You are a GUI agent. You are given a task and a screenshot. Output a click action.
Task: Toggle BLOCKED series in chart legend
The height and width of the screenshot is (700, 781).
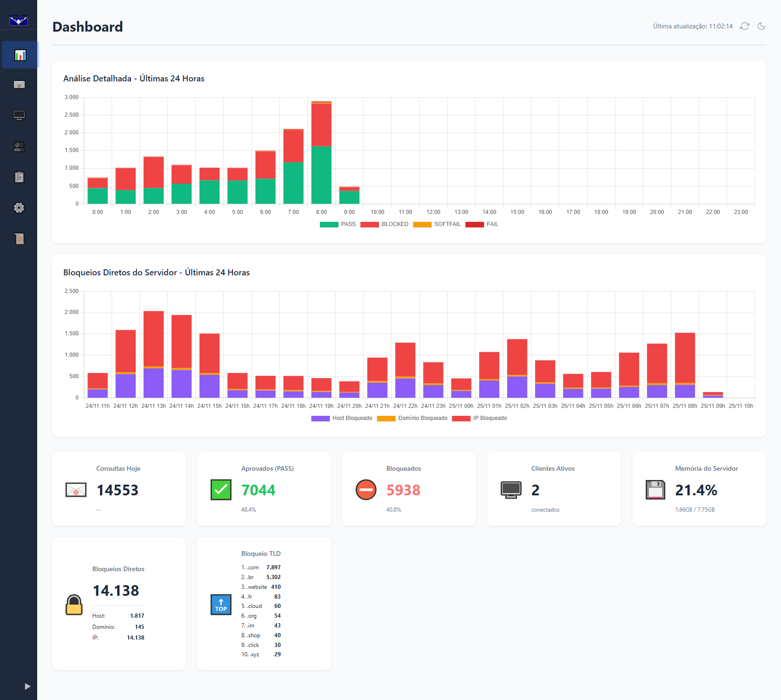[384, 224]
